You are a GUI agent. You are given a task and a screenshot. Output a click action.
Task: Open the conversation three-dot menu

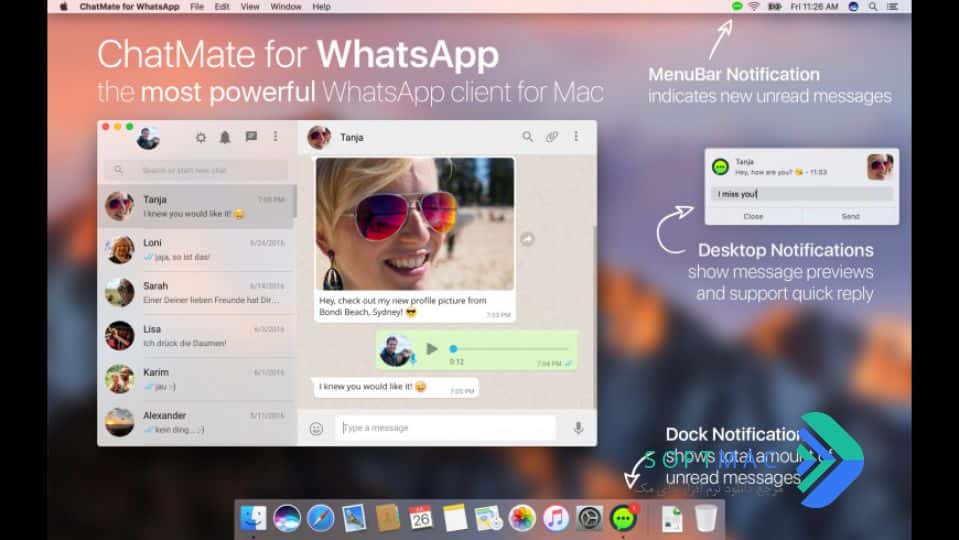[x=576, y=136]
